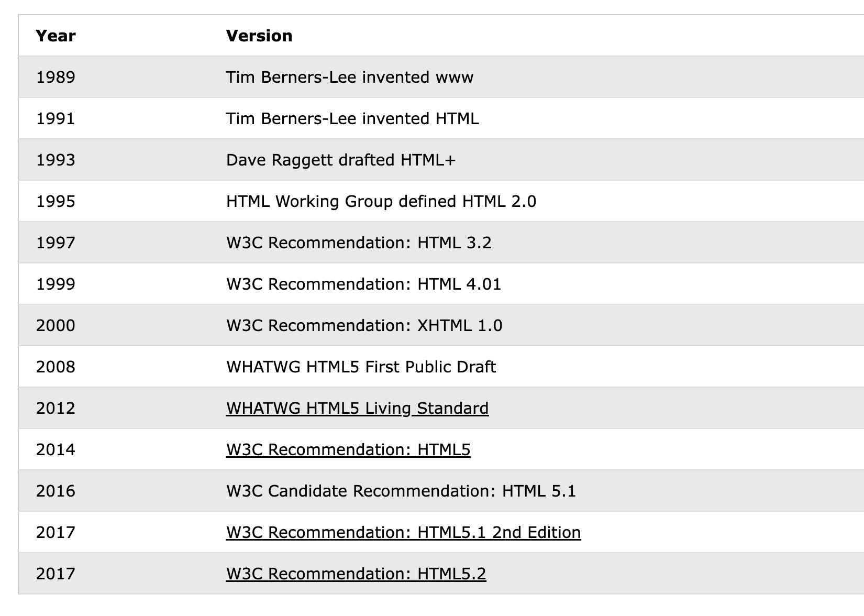Select the year 2000 cell
Image resolution: width=864 pixels, height=616 pixels.
click(56, 325)
